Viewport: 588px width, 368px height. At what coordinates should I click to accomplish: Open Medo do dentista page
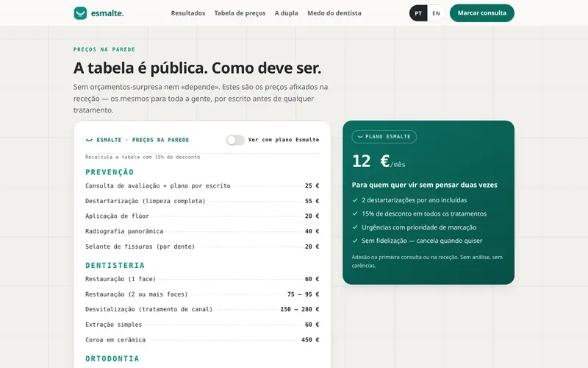[334, 13]
